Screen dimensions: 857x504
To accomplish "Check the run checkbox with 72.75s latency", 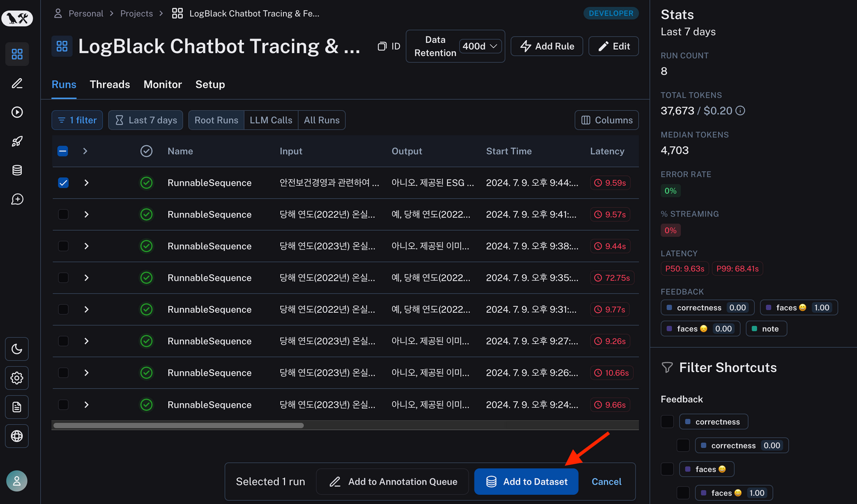I will 63,277.
